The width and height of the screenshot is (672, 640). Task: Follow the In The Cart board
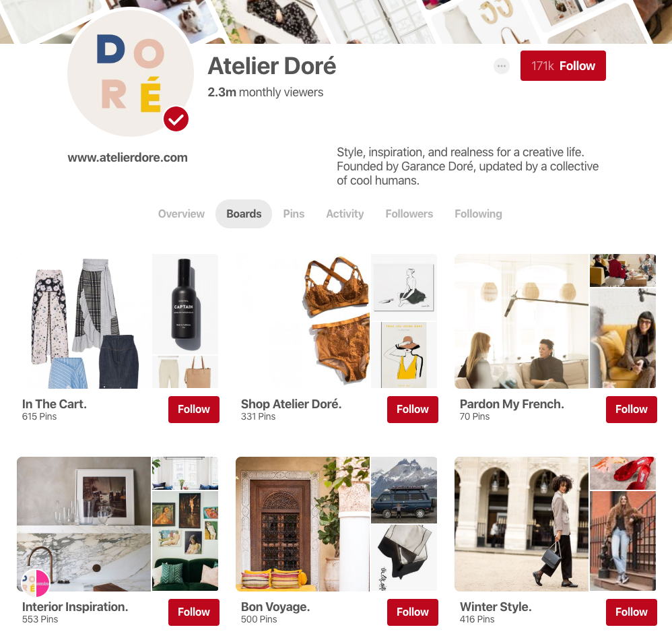pyautogui.click(x=194, y=410)
